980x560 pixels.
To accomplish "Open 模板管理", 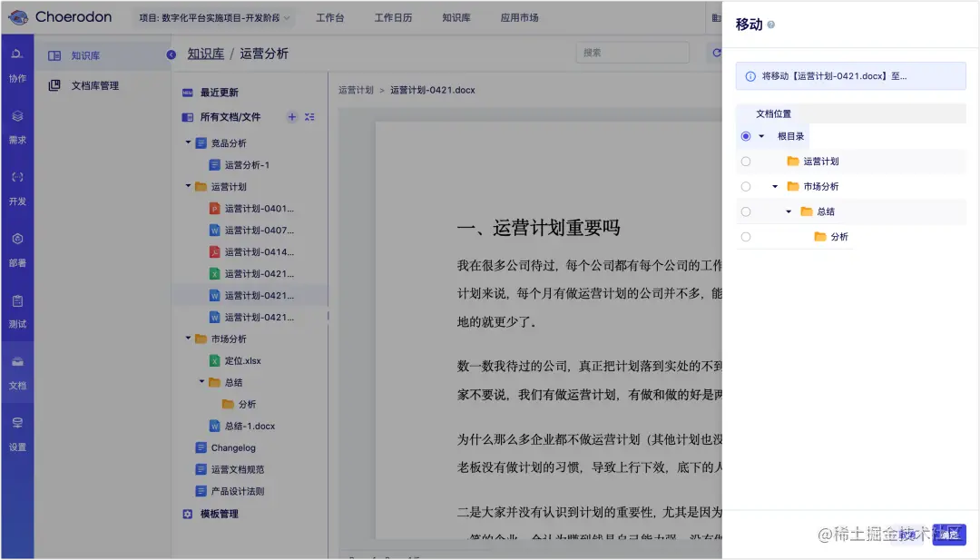I will [219, 514].
